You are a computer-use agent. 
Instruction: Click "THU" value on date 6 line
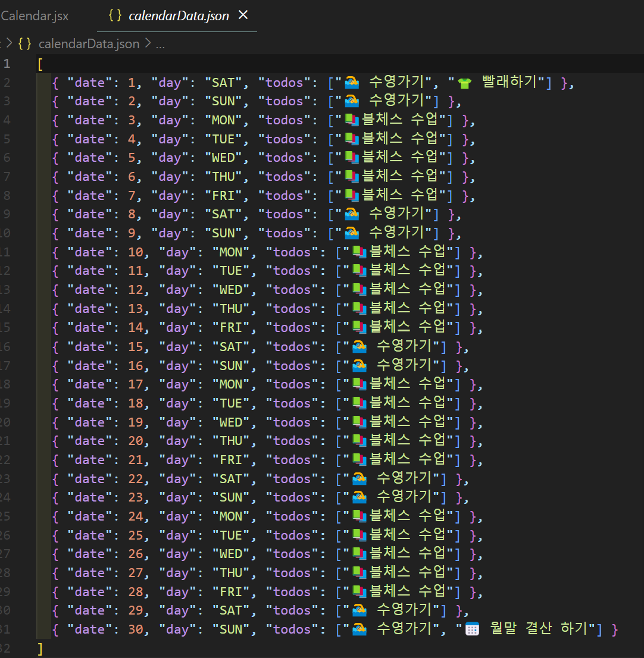(x=223, y=177)
